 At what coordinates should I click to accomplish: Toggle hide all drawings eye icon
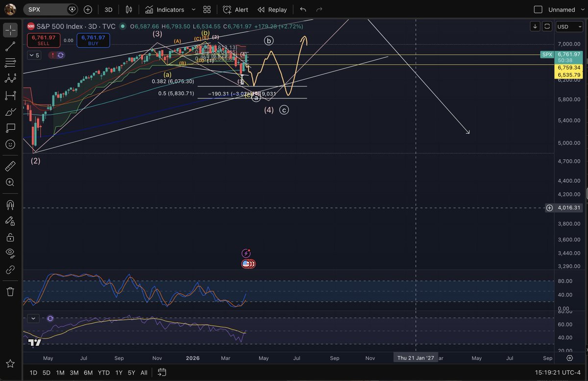click(10, 253)
